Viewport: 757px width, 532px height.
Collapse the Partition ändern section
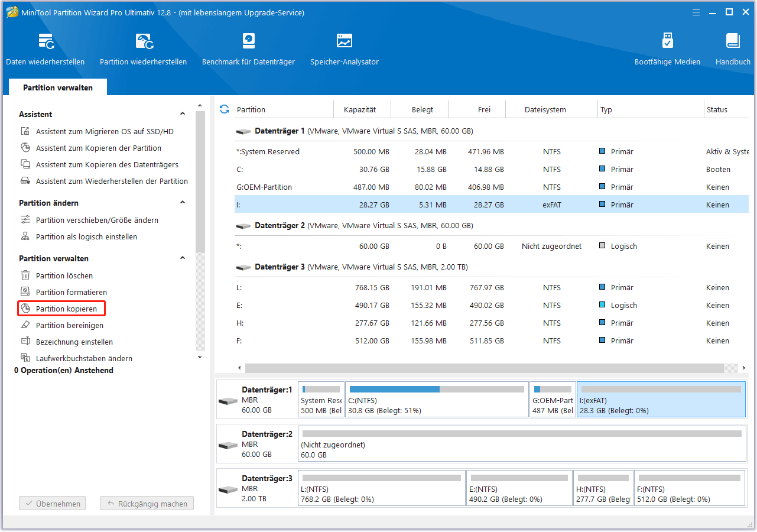coord(183,203)
